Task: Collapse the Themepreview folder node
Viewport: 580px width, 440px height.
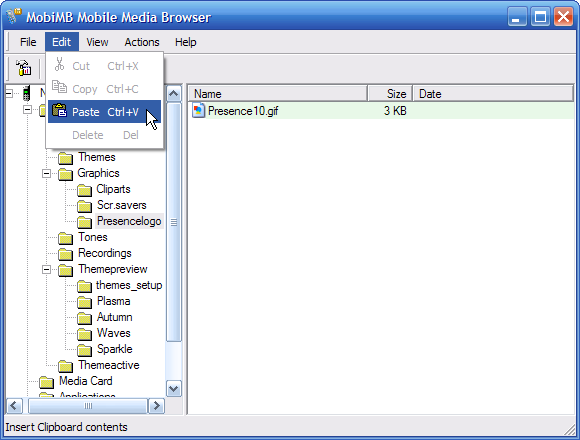Action: point(46,269)
